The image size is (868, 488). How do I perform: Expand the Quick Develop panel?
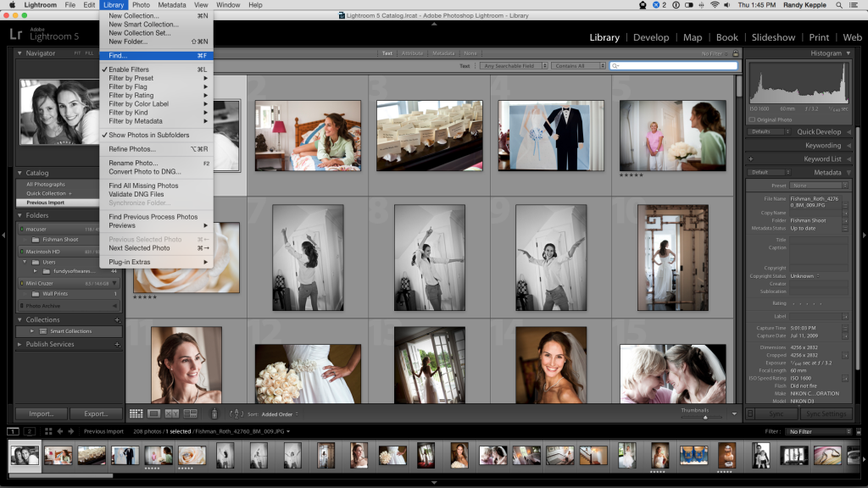click(849, 132)
